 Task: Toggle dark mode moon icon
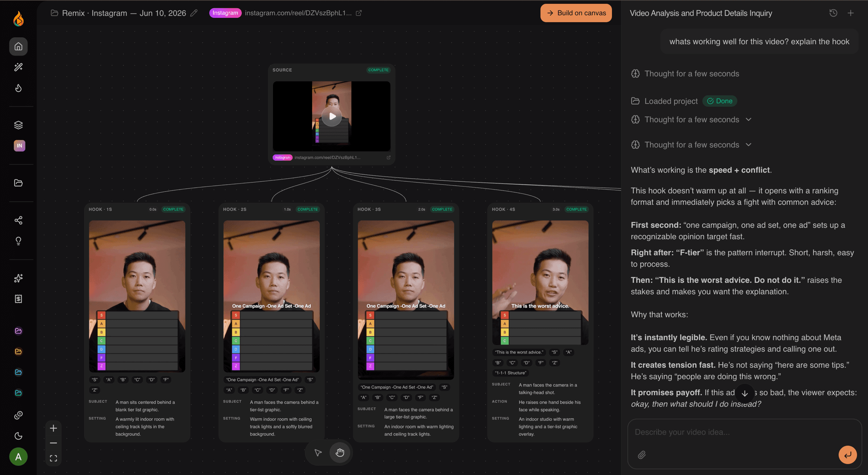tap(18, 436)
